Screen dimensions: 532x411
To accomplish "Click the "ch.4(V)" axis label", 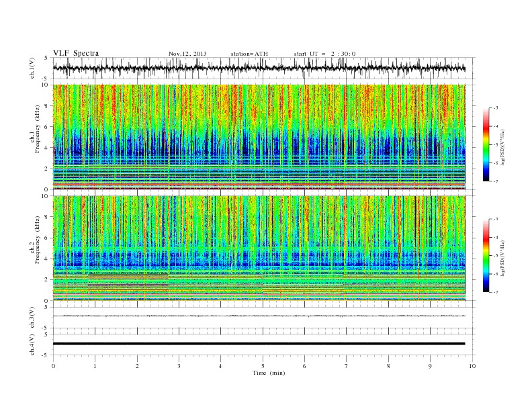I will (x=32, y=345).
